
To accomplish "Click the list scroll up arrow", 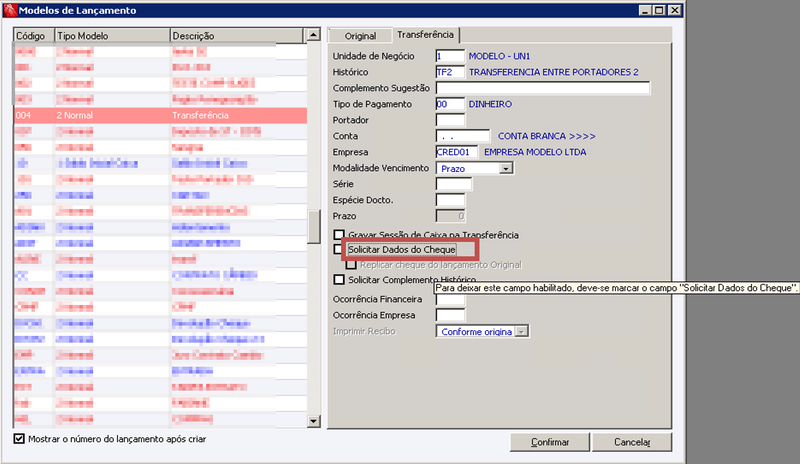I will click(x=313, y=35).
